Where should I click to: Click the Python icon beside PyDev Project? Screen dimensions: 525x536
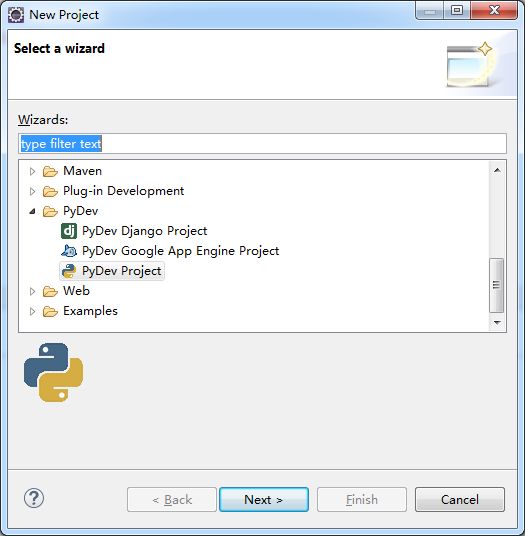tap(69, 271)
